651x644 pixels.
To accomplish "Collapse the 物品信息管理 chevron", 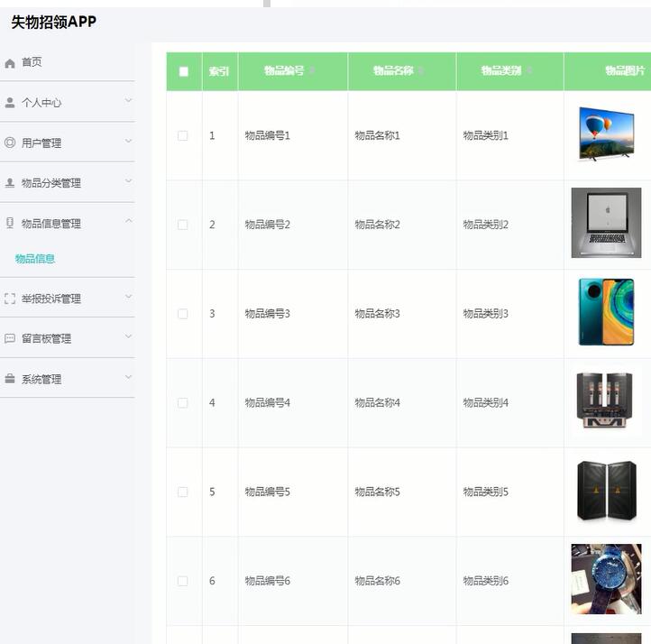I will [x=129, y=221].
